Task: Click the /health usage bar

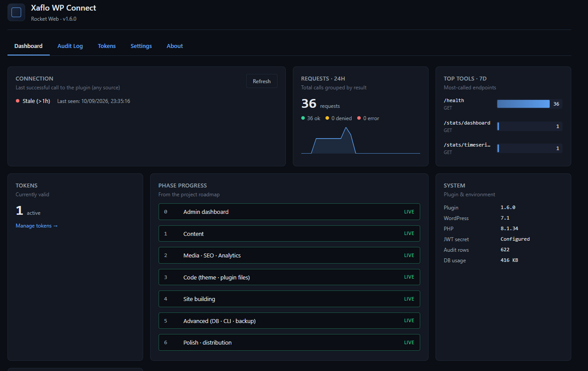Action: click(x=530, y=104)
